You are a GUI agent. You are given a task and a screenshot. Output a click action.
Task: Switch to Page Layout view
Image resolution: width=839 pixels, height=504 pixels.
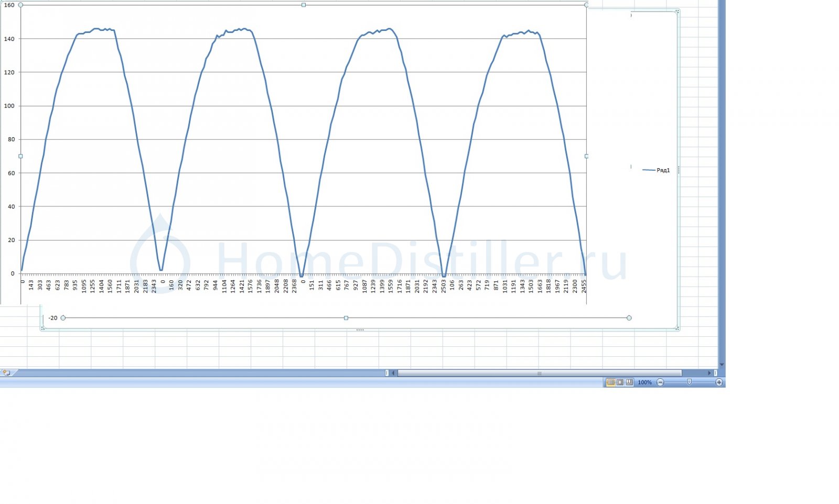coord(620,382)
